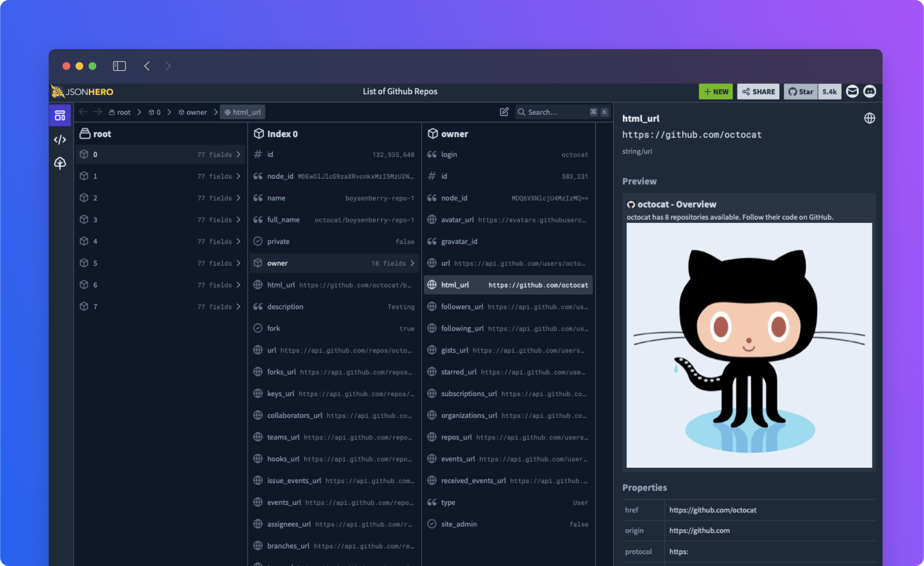Open the column view in sidebar
This screenshot has width=924, height=566.
pos(60,116)
